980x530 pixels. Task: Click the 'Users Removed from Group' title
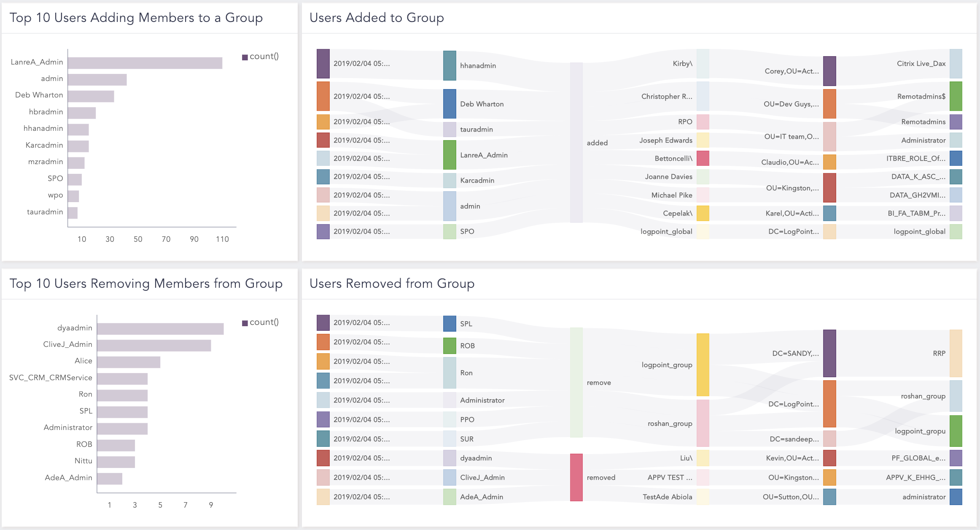(x=392, y=284)
